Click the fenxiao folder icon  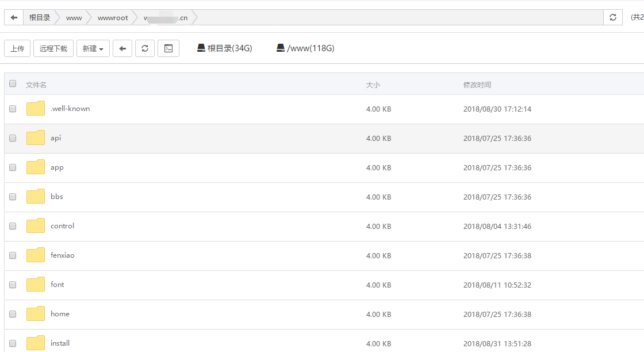pos(36,255)
